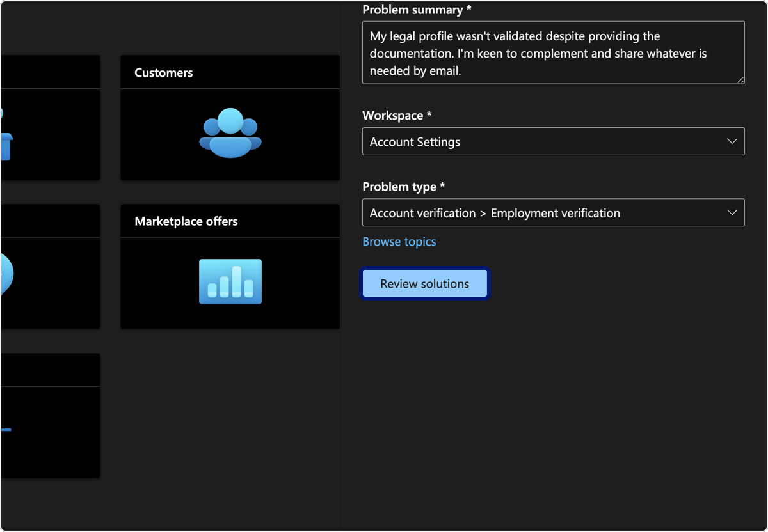Open the Customers people icon tile

[230, 133]
